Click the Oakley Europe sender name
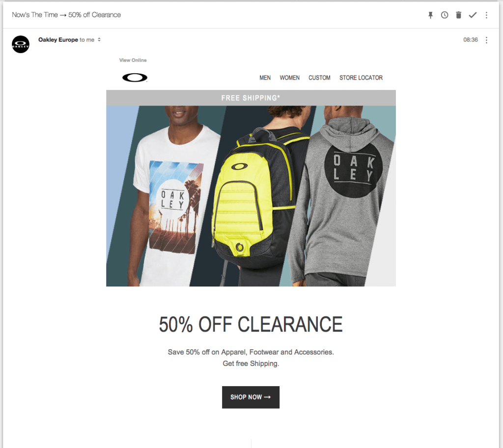Screen dimensions: 503x448 tap(58, 39)
